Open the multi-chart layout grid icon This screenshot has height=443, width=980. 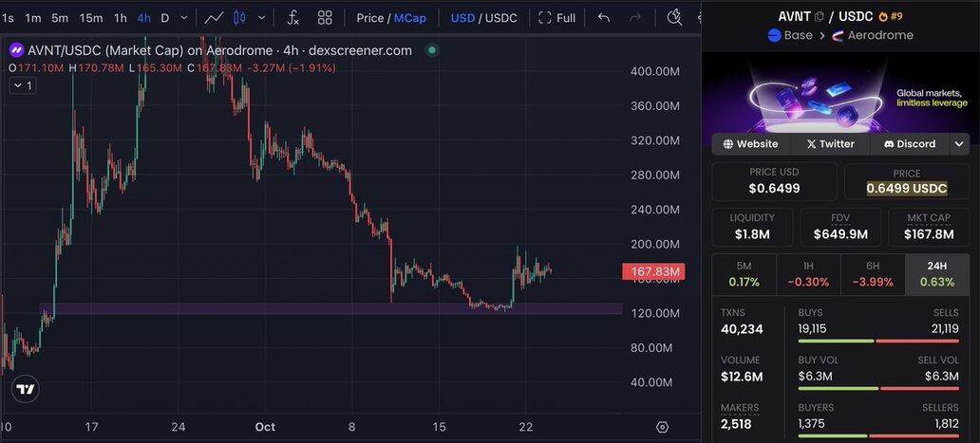click(325, 17)
